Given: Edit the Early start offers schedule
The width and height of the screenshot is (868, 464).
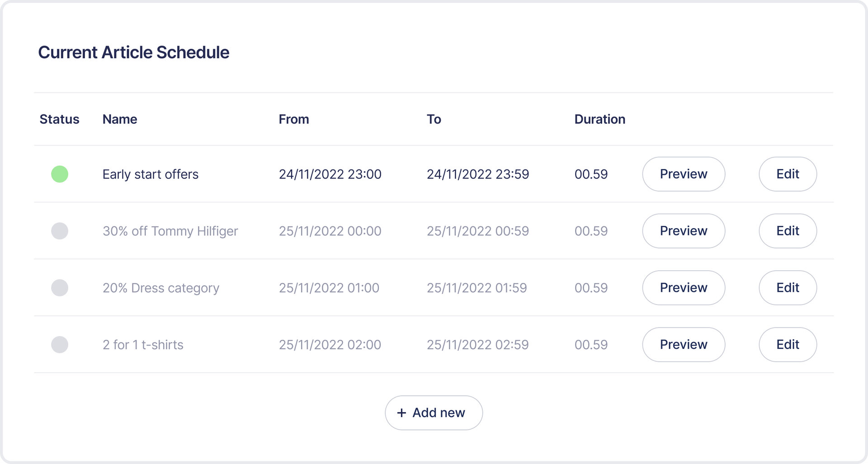Looking at the screenshot, I should [788, 174].
